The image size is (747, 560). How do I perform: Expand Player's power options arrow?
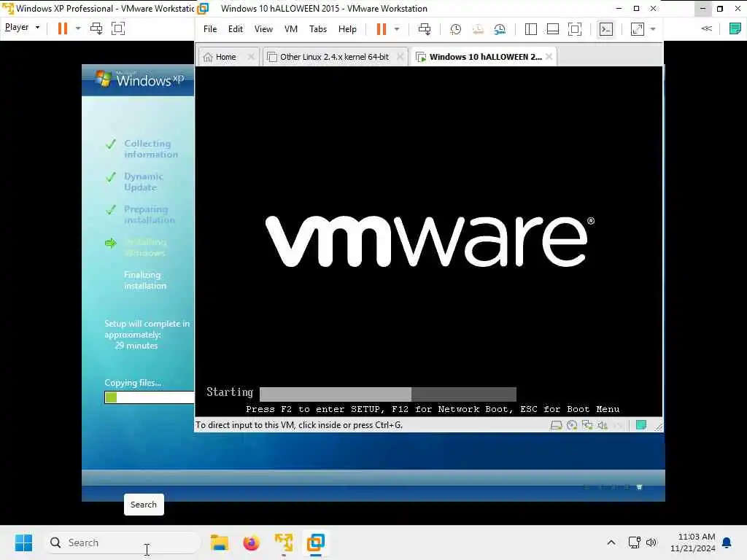point(78,28)
